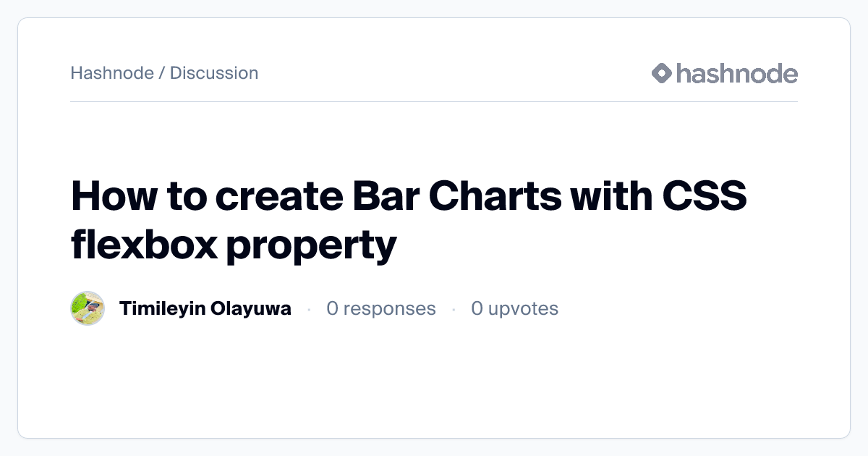Screen dimensions: 868x456
Task: Click the word "upvotes" in the stats row
Action: coord(524,310)
